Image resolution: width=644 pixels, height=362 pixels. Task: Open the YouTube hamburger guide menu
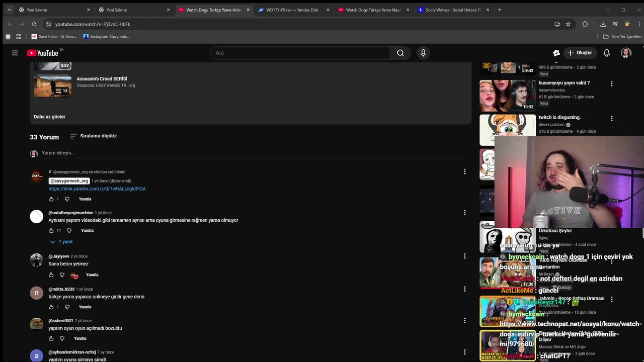pos(15,53)
